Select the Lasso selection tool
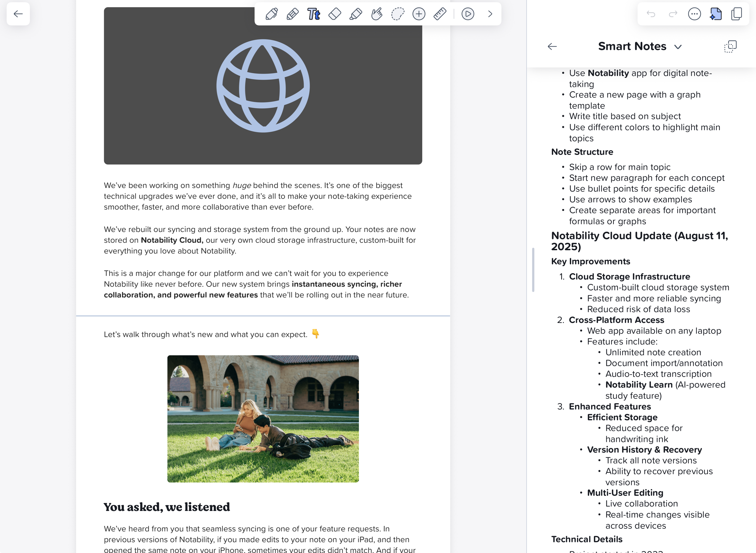This screenshot has height=553, width=756. [x=398, y=14]
